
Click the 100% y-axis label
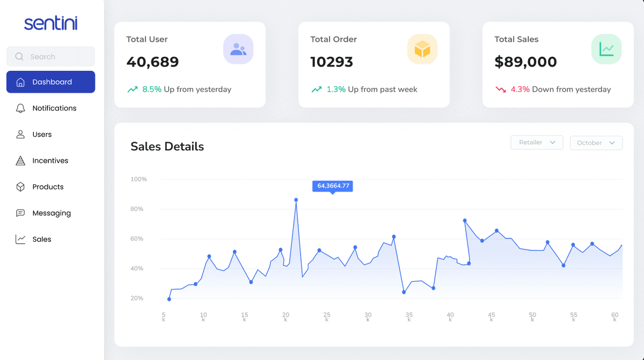[138, 179]
